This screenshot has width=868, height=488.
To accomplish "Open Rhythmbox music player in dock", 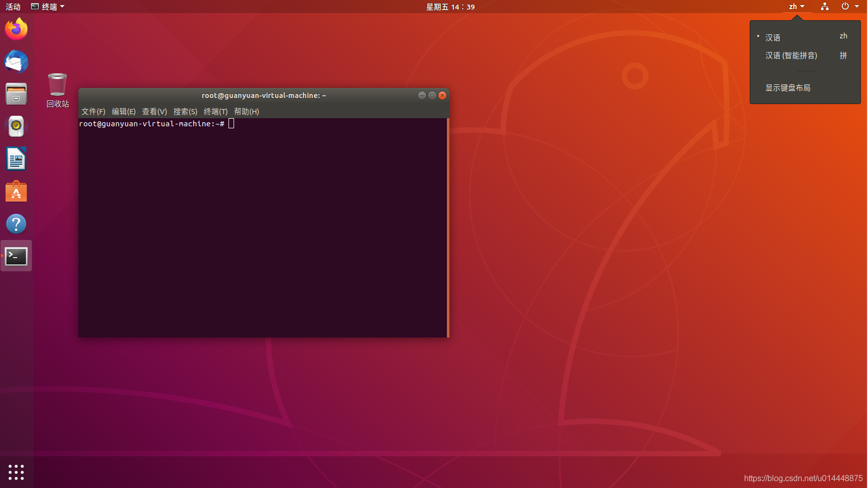I will [16, 126].
